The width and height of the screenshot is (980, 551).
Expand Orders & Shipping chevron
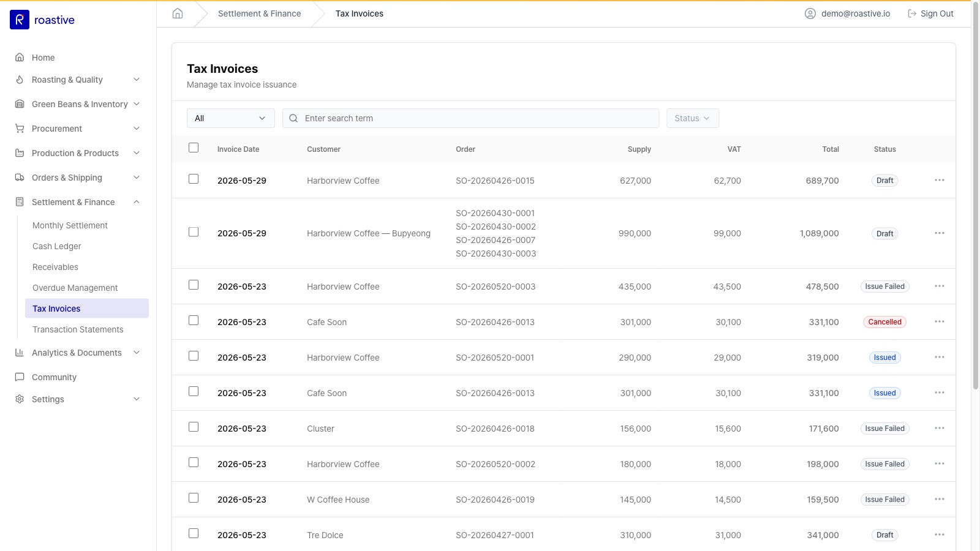point(137,178)
